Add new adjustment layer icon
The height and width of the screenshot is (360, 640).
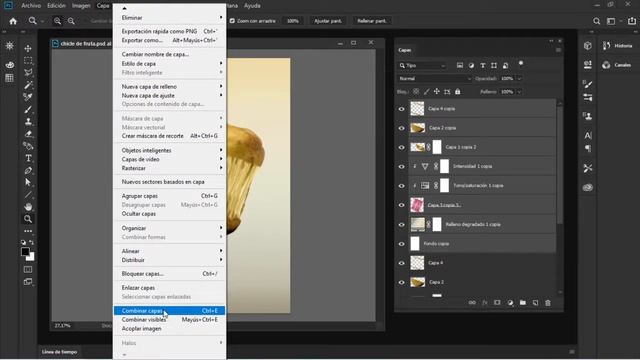tap(510, 303)
